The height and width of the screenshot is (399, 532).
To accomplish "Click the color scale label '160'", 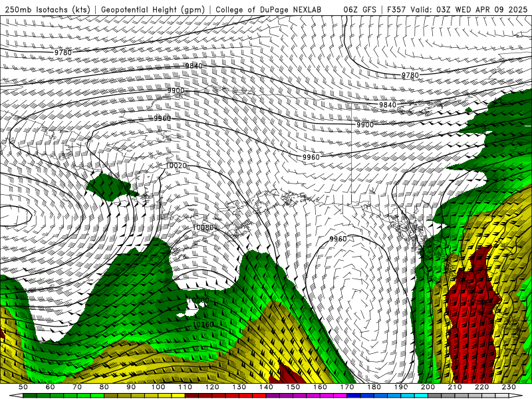I will [320, 387].
